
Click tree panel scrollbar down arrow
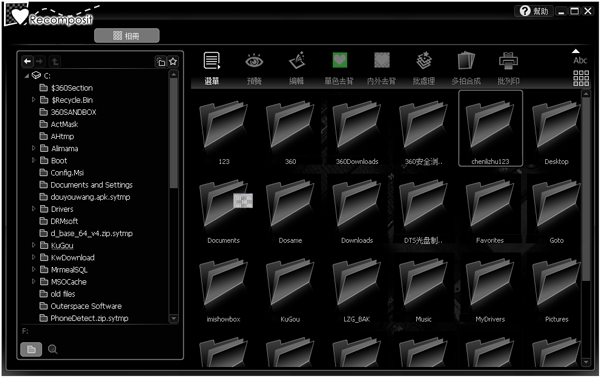(x=173, y=318)
